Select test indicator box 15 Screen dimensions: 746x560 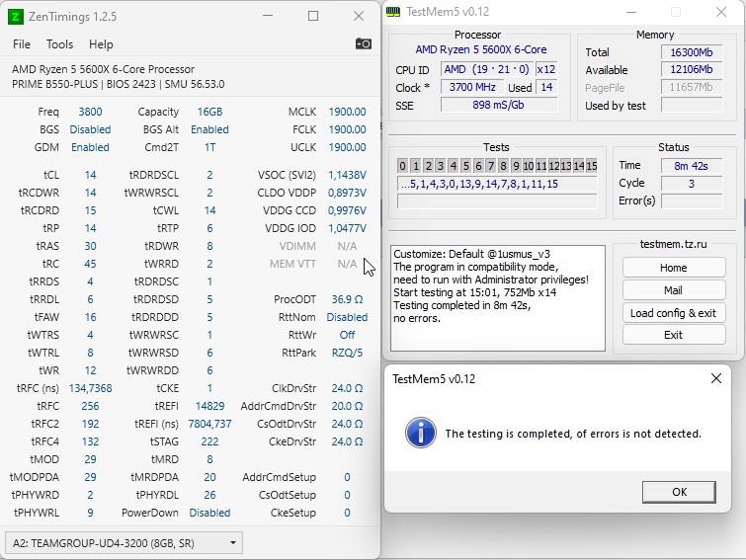592,166
